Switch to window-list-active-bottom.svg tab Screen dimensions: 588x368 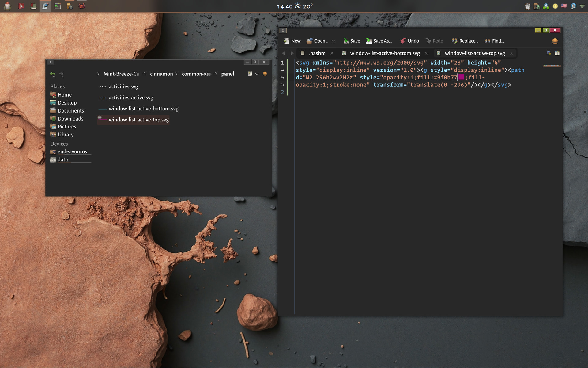[385, 53]
